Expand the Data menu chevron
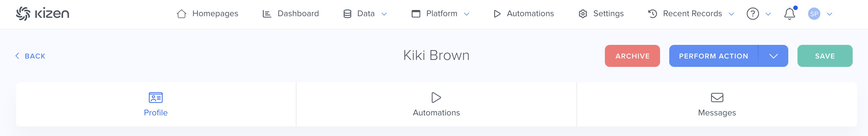The width and height of the screenshot is (868, 136). (x=384, y=14)
